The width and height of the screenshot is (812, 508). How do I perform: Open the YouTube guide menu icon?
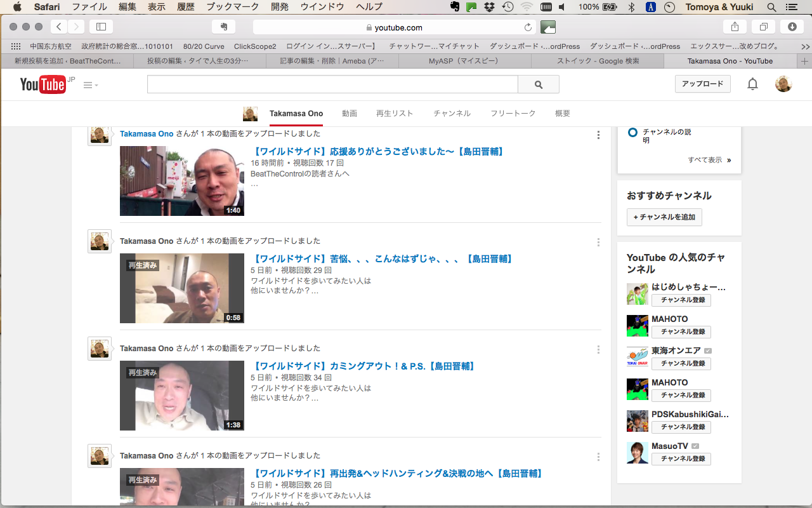point(91,85)
